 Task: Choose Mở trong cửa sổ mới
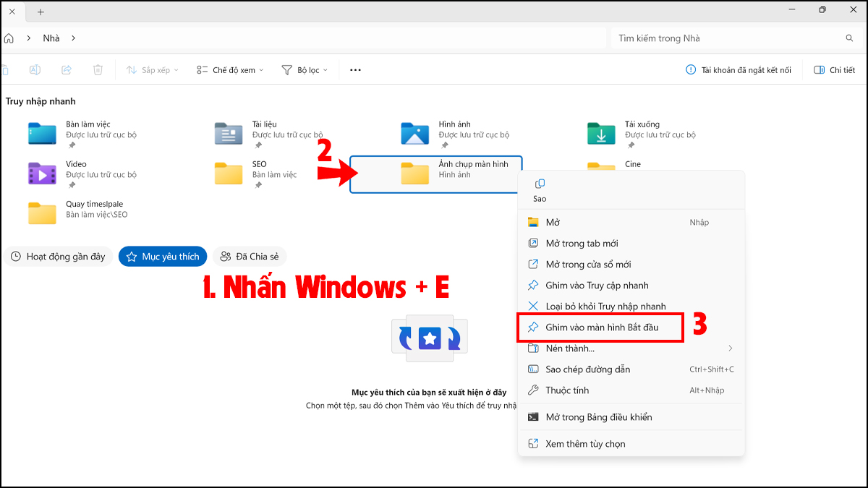(631, 265)
